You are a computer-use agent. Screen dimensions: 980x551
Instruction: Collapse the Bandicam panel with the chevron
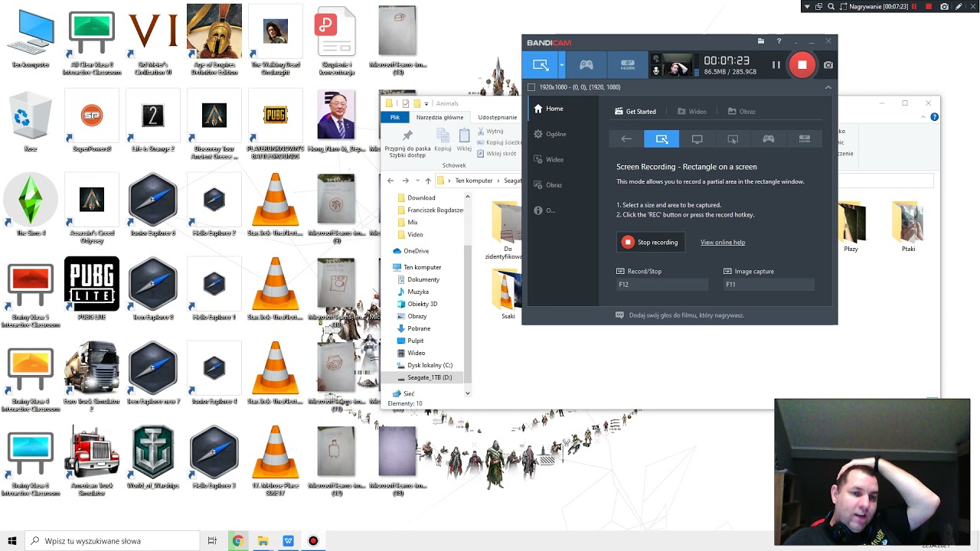pos(828,87)
